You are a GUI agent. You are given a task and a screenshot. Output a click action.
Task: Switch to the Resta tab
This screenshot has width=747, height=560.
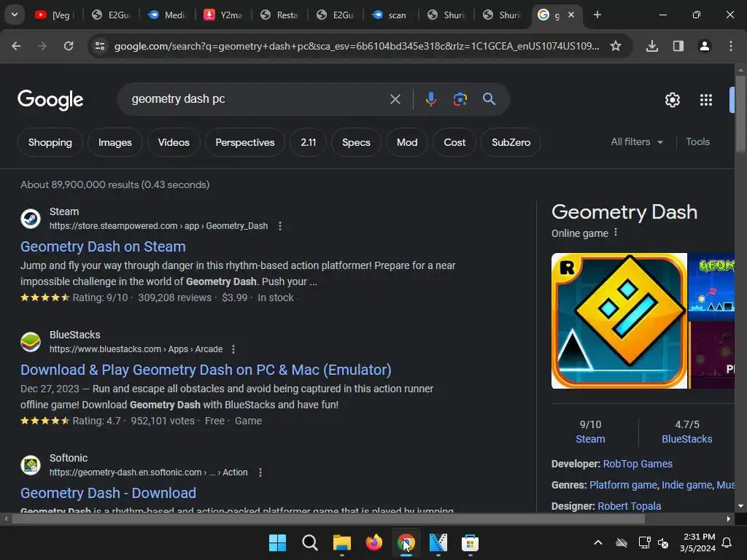tap(279, 15)
